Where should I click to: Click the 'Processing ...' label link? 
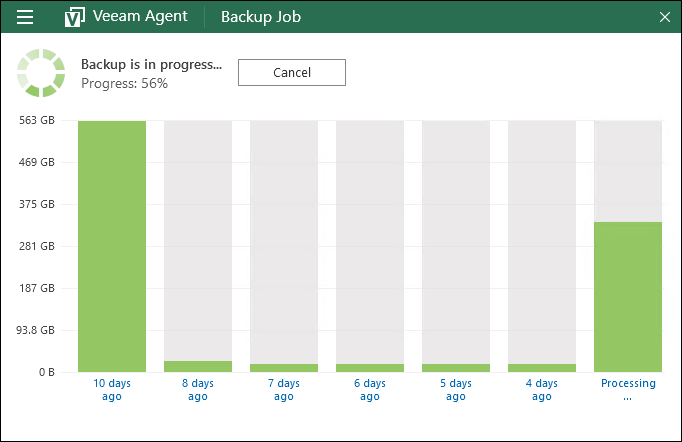coord(628,389)
